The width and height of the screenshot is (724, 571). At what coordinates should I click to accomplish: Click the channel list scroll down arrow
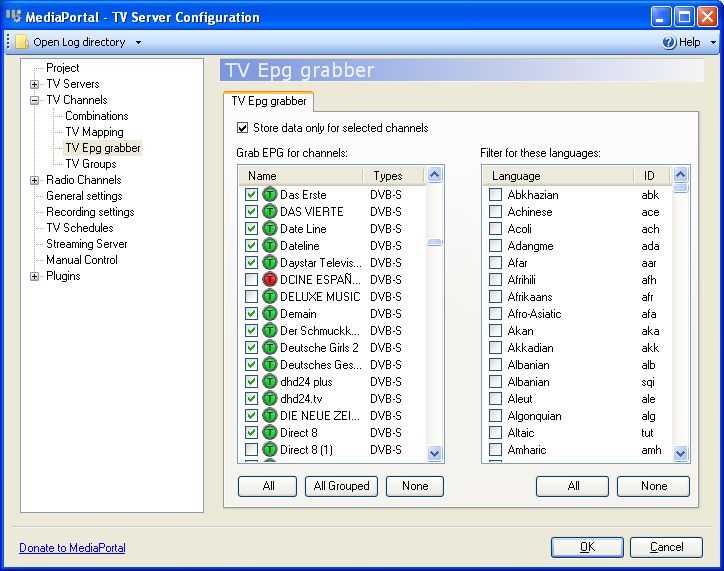pos(435,452)
